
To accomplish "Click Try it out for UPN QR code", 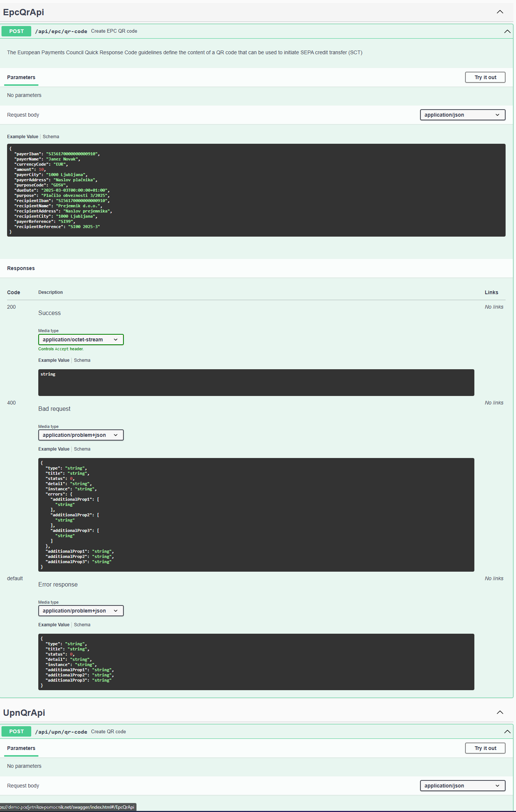I will click(485, 748).
